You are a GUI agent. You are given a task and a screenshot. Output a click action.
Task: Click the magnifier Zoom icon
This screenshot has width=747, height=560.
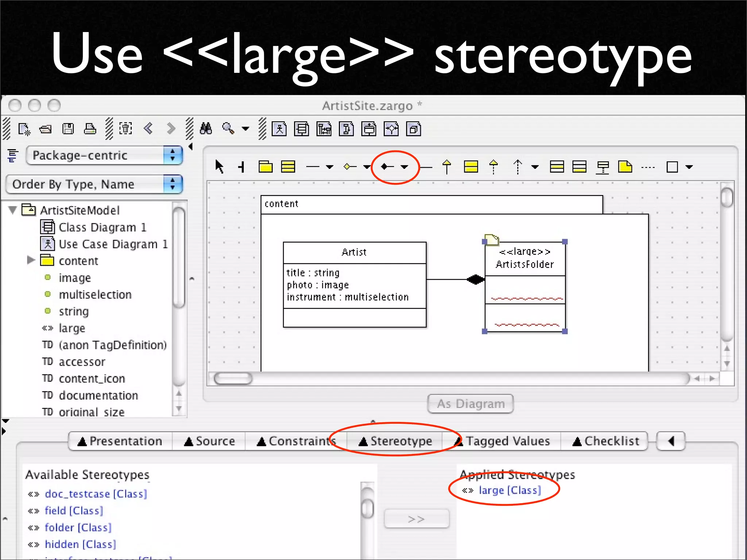(228, 129)
